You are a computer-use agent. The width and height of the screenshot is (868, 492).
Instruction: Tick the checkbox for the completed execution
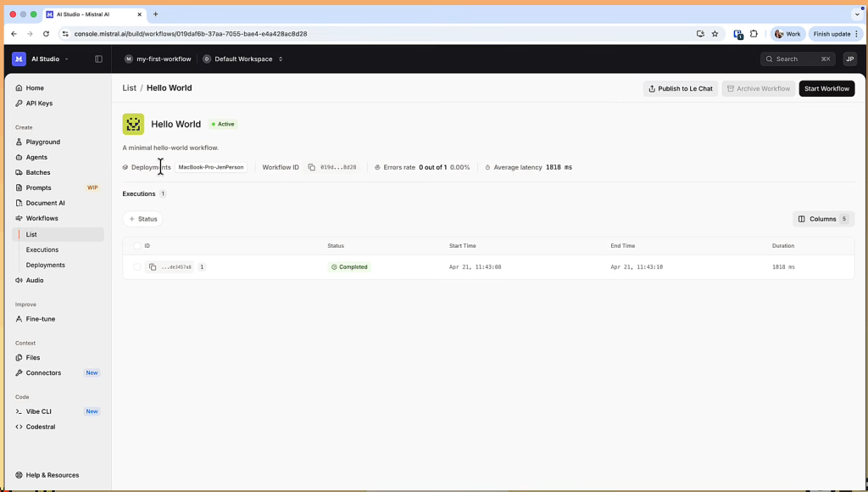(136, 267)
